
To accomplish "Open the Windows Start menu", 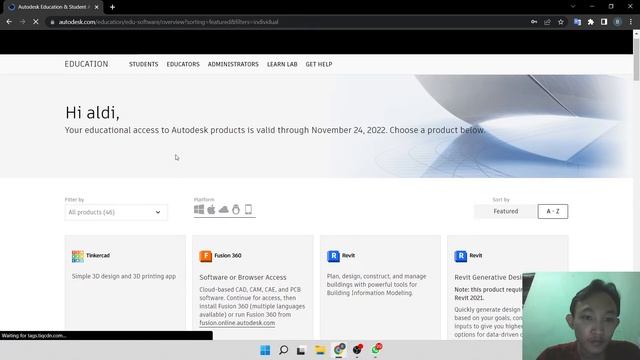I will click(x=265, y=350).
